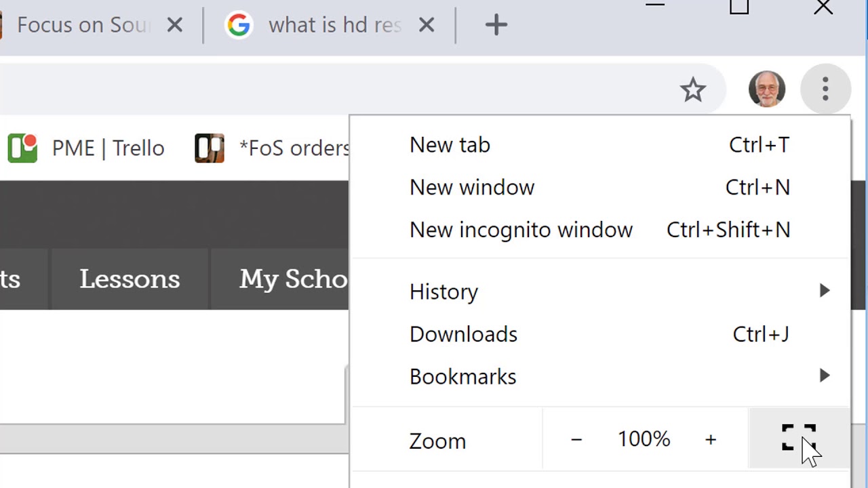
Task: Click the three-dot Chrome menu button
Action: (825, 89)
